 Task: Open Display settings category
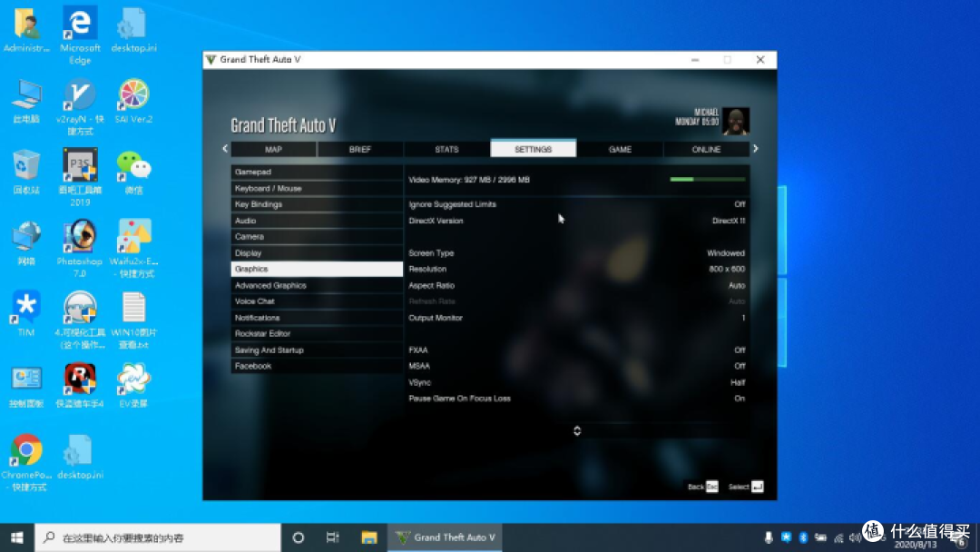[317, 253]
